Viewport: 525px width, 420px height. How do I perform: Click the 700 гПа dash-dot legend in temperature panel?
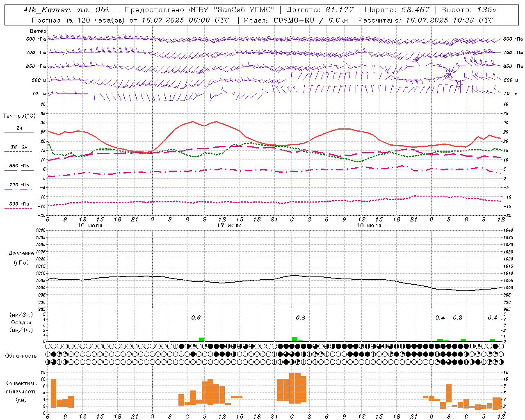point(19,185)
